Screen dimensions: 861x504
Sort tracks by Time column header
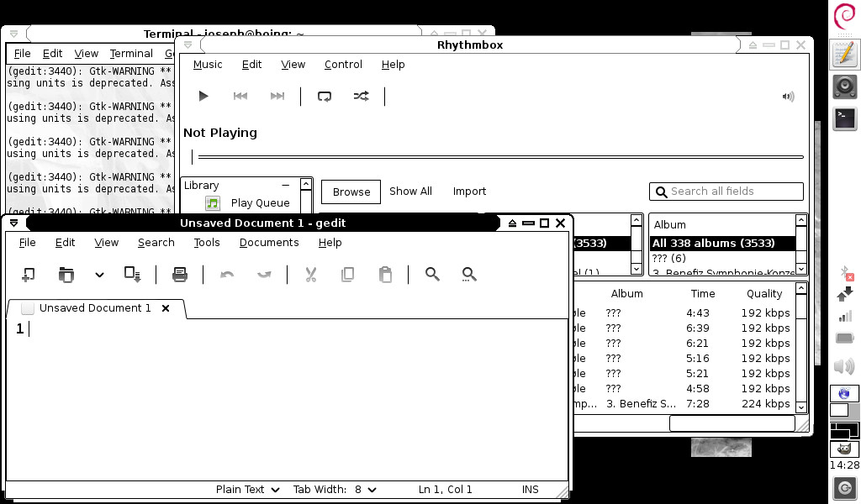[x=703, y=293]
